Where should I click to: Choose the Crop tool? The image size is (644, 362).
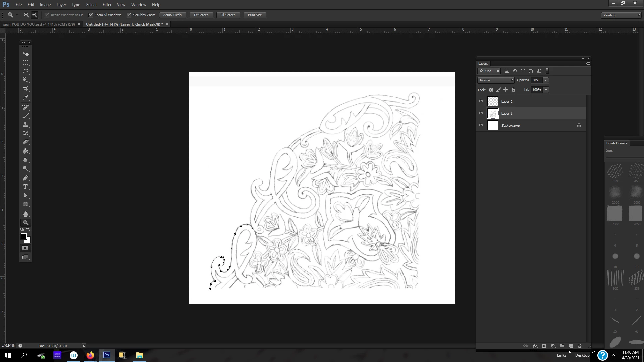click(x=25, y=89)
